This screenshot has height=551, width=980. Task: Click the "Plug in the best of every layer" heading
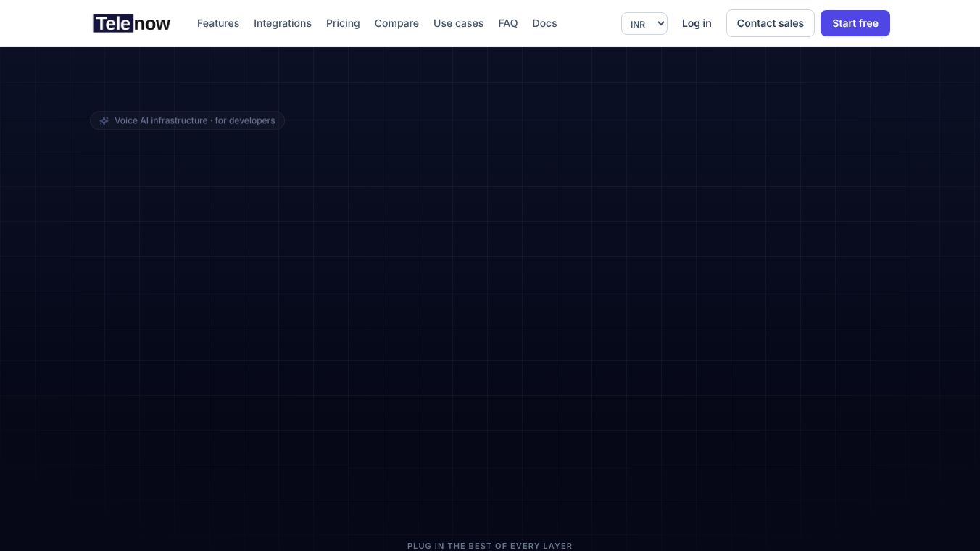coord(490,546)
